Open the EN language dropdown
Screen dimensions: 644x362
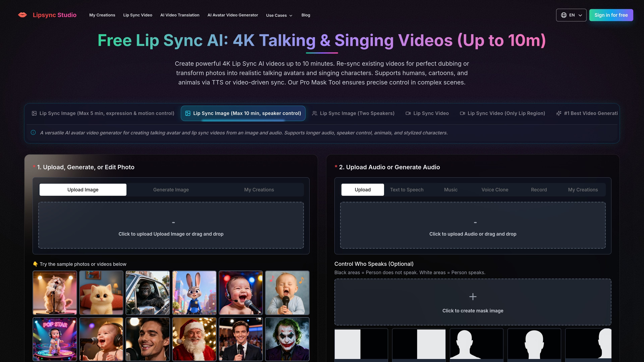tap(571, 15)
